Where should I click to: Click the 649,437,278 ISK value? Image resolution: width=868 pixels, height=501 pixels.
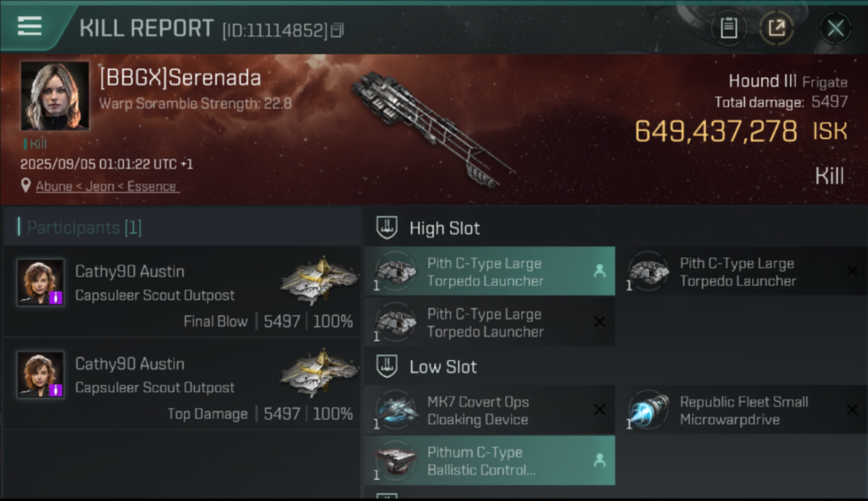point(740,131)
